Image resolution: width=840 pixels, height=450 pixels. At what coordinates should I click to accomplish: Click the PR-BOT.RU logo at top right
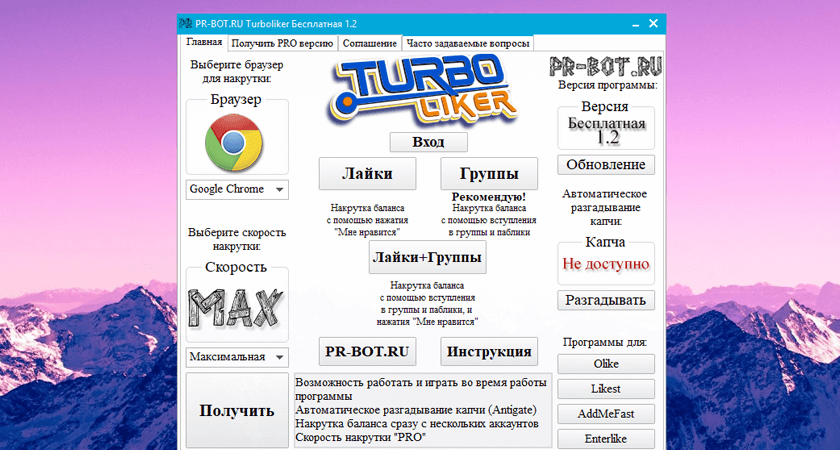606,66
